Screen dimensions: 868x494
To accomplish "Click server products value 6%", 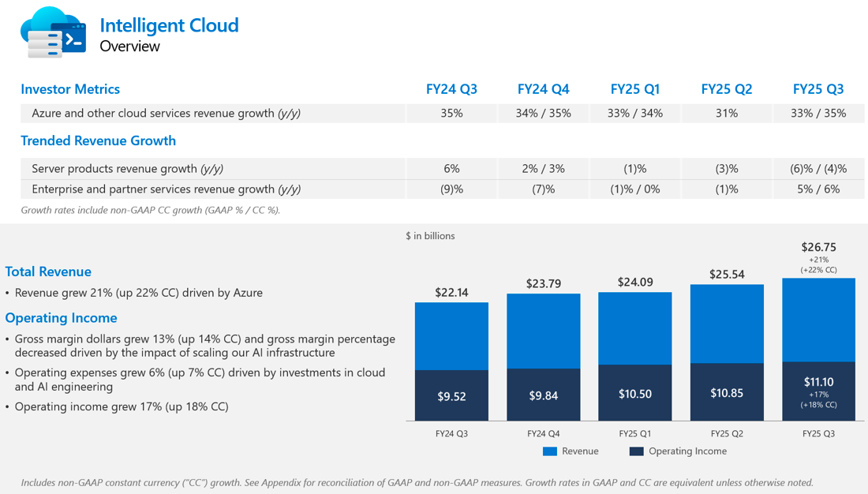I will [451, 169].
